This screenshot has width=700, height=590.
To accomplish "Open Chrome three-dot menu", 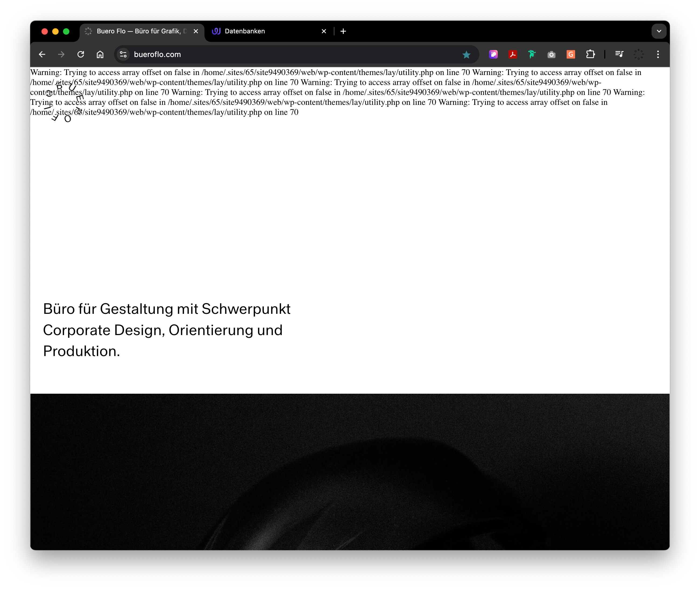I will (x=658, y=55).
